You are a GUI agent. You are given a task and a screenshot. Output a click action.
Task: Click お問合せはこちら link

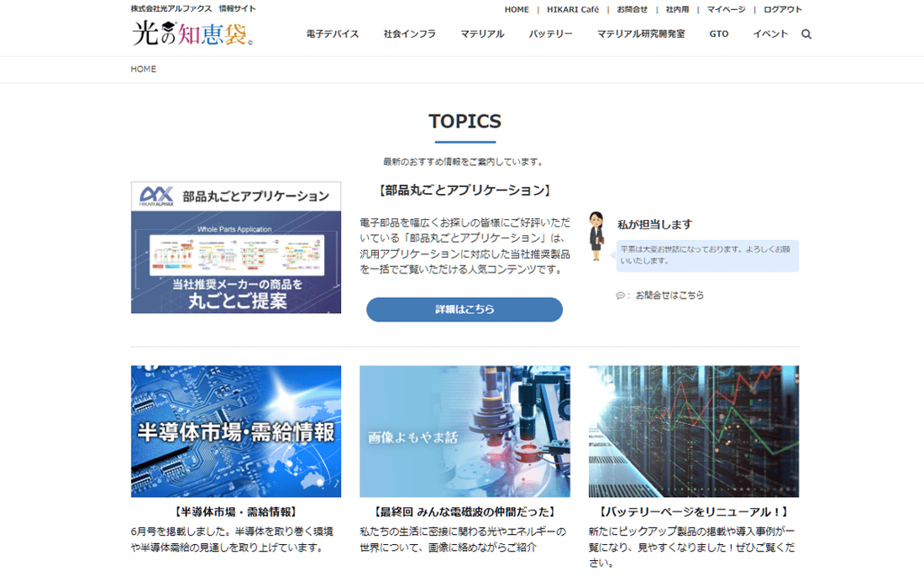(669, 296)
